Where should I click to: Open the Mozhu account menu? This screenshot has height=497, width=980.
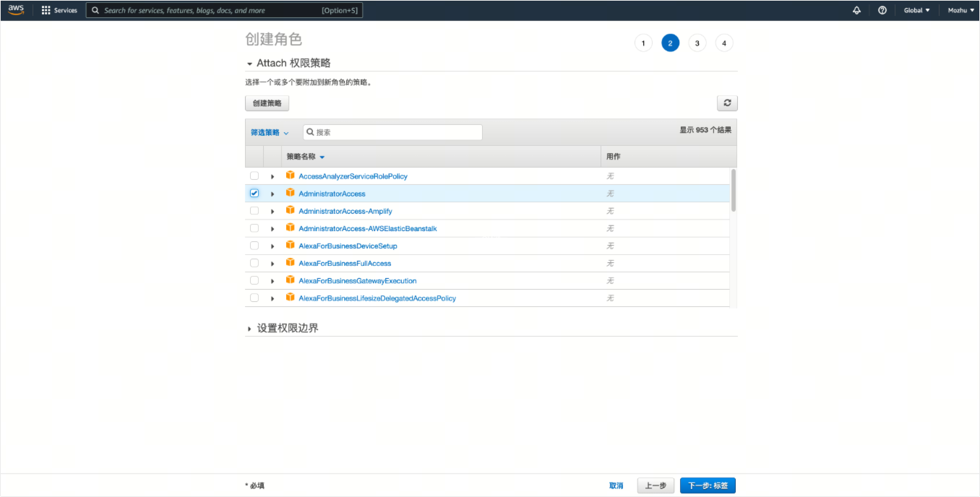coord(961,10)
